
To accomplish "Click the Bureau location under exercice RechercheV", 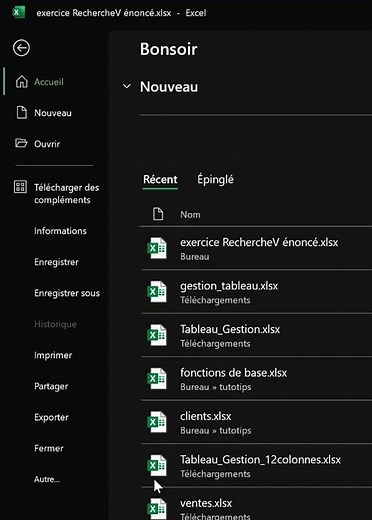I will pyautogui.click(x=195, y=257).
